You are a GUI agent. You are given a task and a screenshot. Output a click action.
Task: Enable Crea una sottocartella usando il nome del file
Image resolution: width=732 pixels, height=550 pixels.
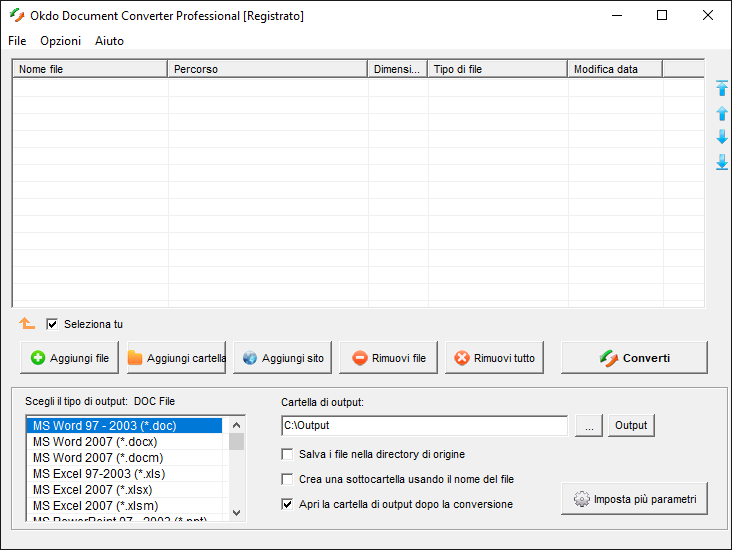(287, 479)
